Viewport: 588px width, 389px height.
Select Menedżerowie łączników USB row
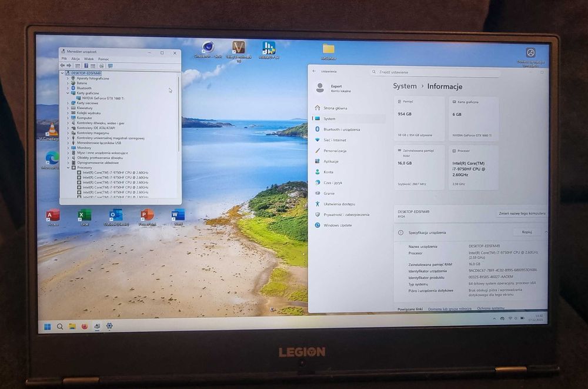click(x=96, y=143)
